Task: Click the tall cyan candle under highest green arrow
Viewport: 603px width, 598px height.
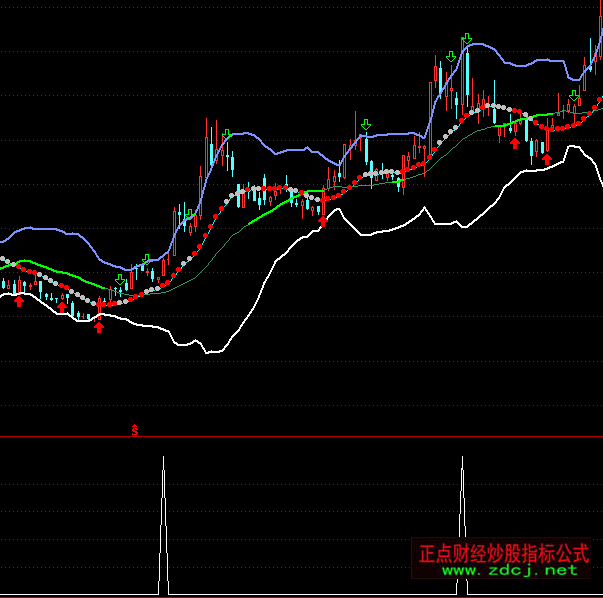Action: pyautogui.click(x=466, y=75)
